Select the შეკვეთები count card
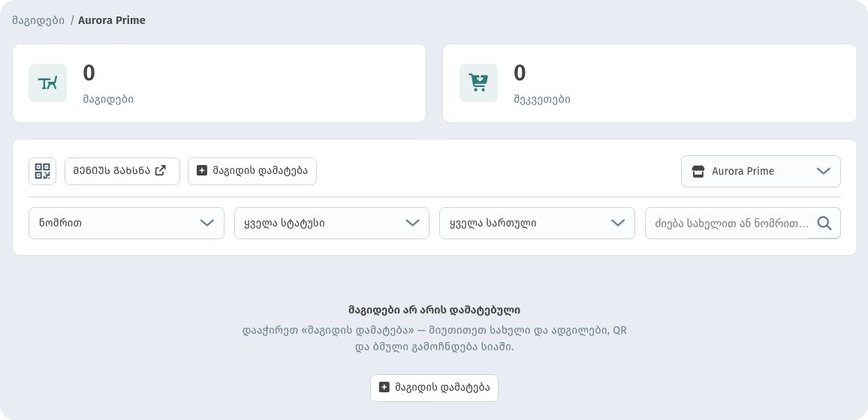 tap(649, 83)
